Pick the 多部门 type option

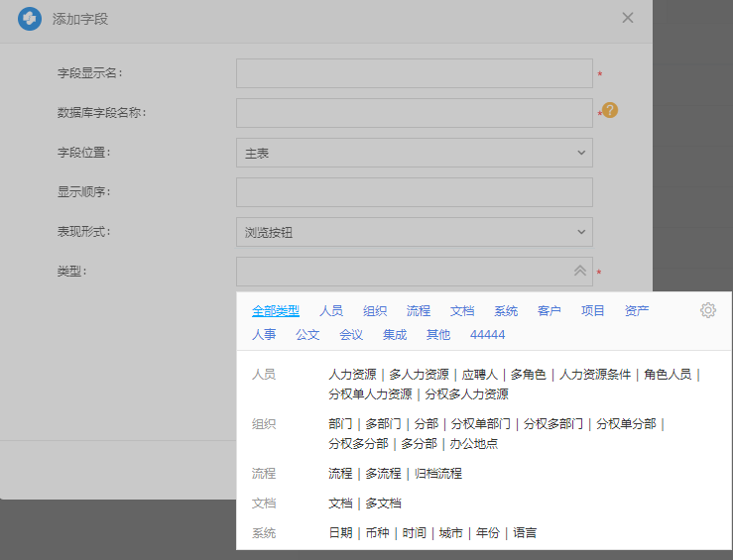(x=383, y=424)
